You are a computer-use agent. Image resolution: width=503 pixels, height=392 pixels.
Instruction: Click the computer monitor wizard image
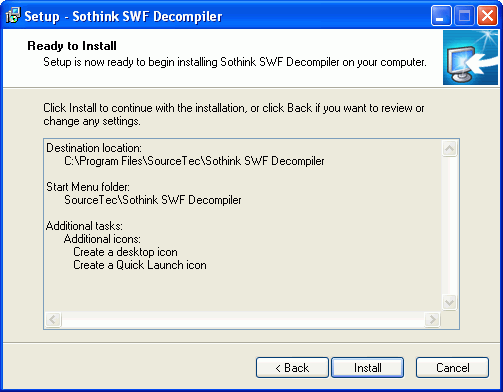(x=470, y=58)
